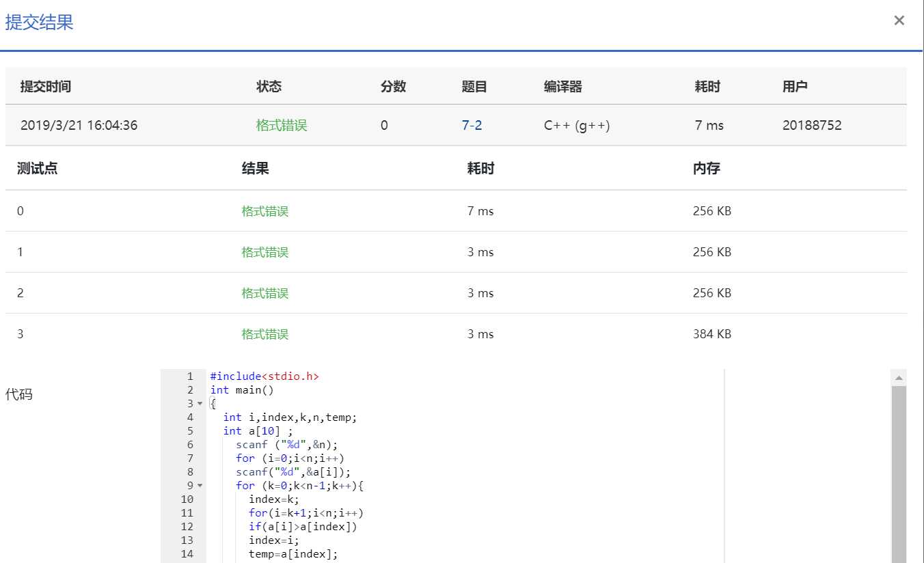Click line number 10 in code gutter
924x563 pixels.
[x=187, y=499]
